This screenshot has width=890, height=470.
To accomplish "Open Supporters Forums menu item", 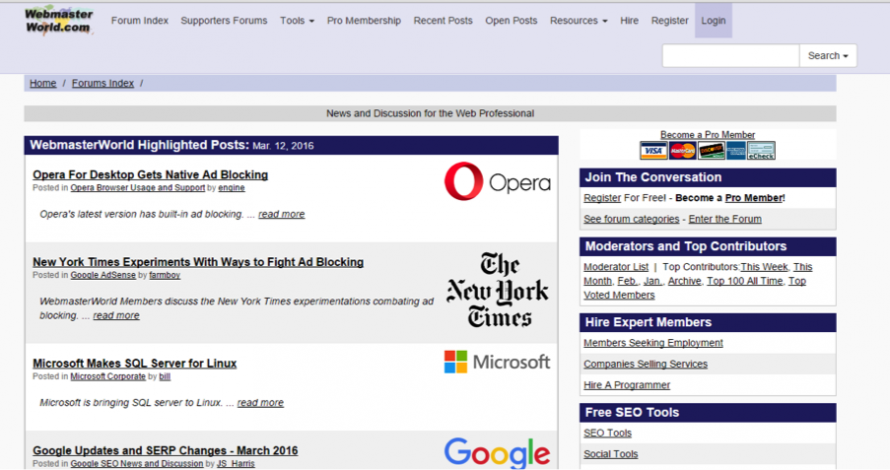I will point(224,20).
